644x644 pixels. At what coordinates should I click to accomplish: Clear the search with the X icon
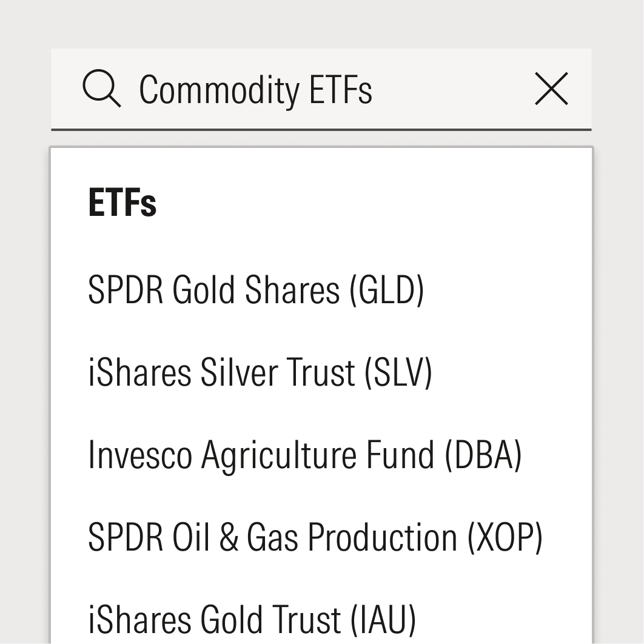551,89
